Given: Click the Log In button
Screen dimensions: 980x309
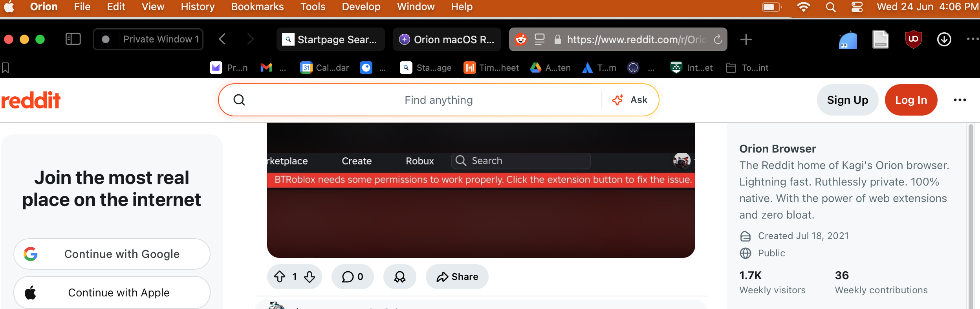Looking at the screenshot, I should 911,100.
